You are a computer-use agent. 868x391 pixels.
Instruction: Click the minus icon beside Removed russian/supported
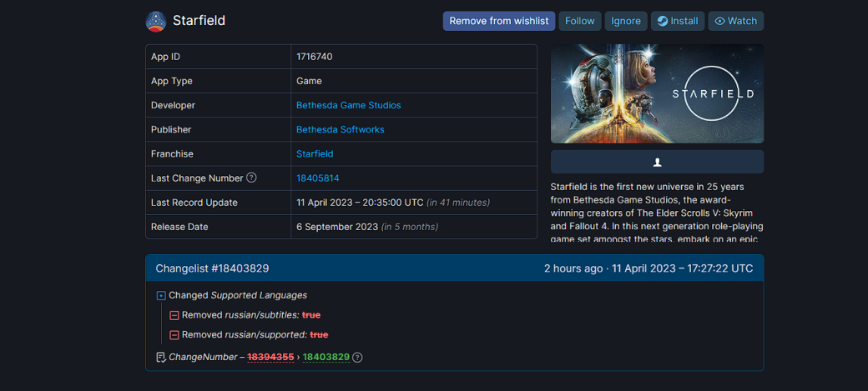click(174, 335)
